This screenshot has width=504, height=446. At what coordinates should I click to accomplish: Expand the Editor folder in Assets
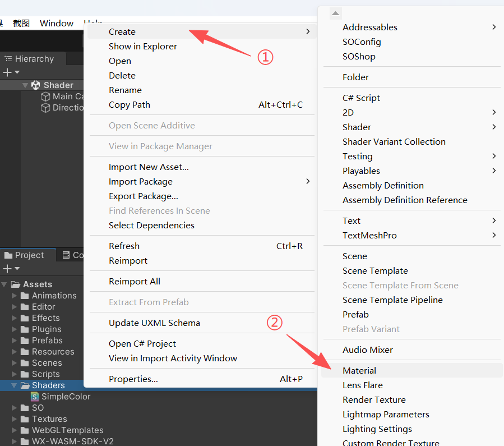[15, 307]
